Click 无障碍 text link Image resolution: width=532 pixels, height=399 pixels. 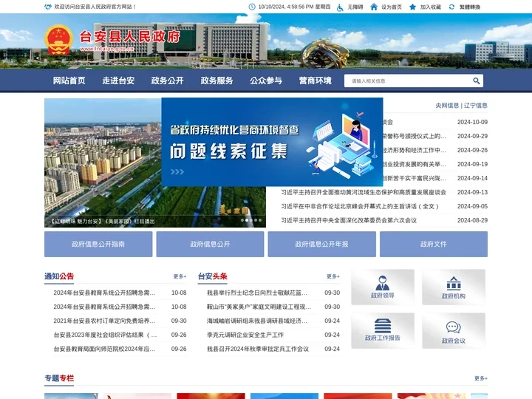tap(355, 7)
